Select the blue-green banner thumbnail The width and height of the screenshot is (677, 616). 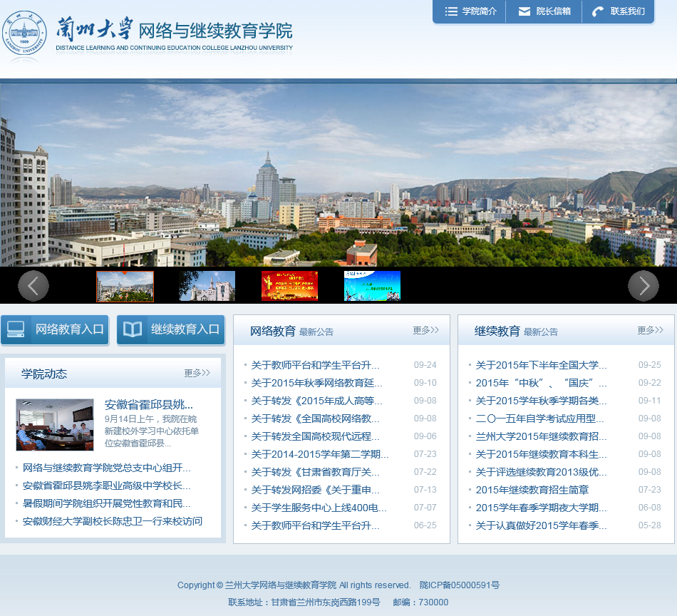tap(372, 286)
